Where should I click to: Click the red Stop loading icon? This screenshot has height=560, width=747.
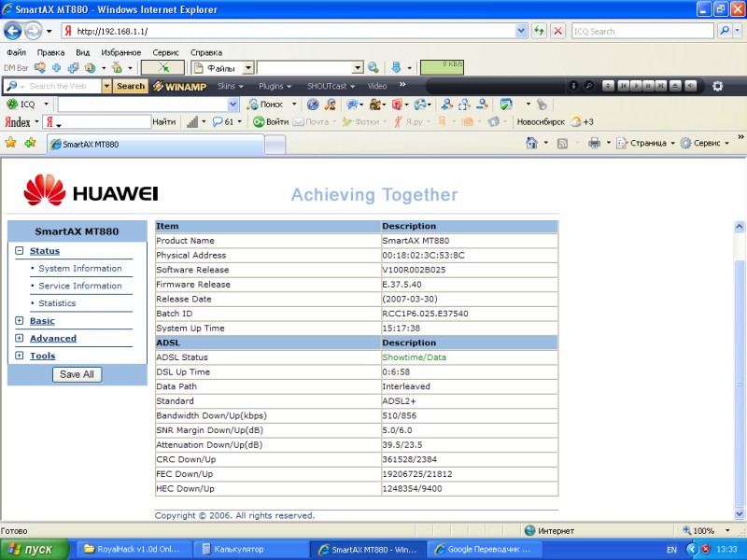[x=557, y=31]
